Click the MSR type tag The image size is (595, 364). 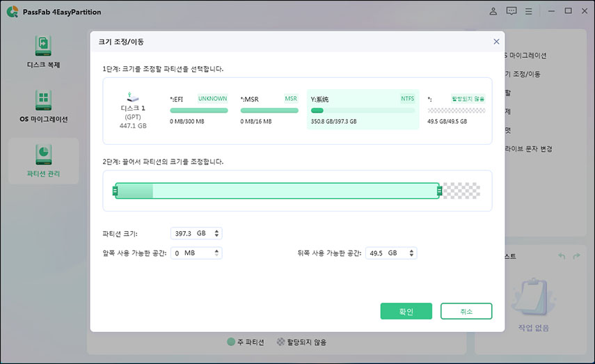pyautogui.click(x=291, y=99)
